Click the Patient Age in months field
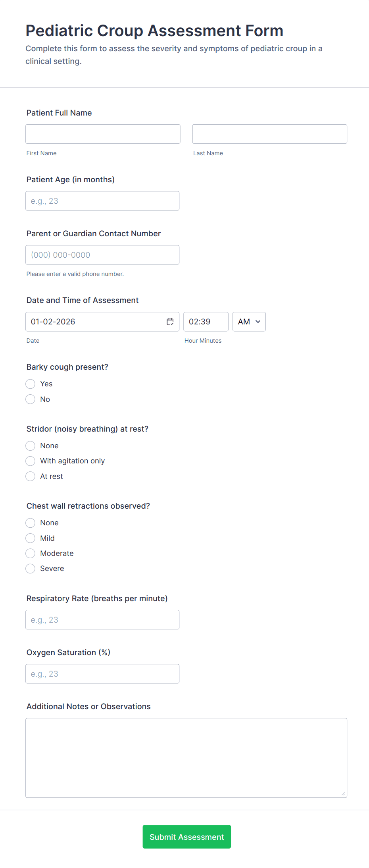Viewport: 369px width, 868px height. tap(102, 201)
